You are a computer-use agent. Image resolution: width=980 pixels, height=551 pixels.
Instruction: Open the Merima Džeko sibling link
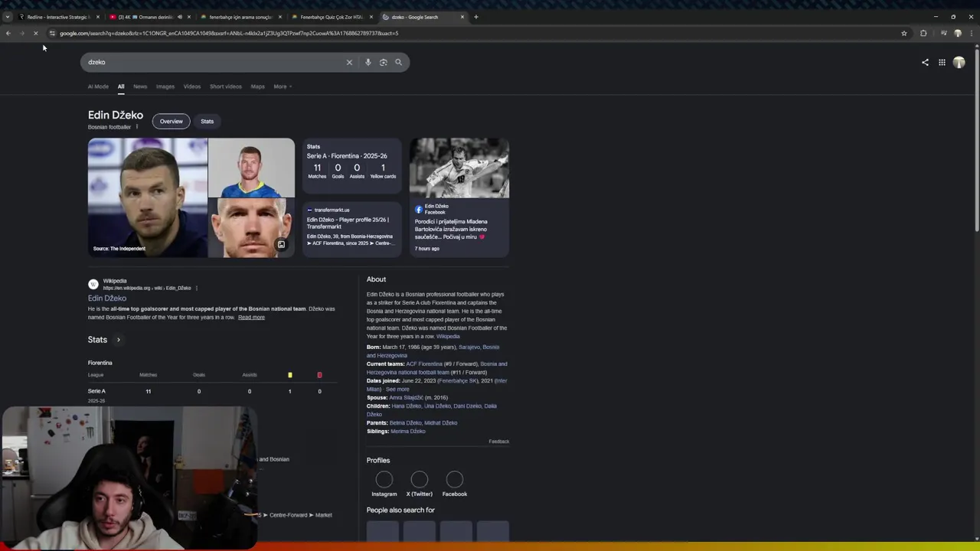pyautogui.click(x=408, y=432)
